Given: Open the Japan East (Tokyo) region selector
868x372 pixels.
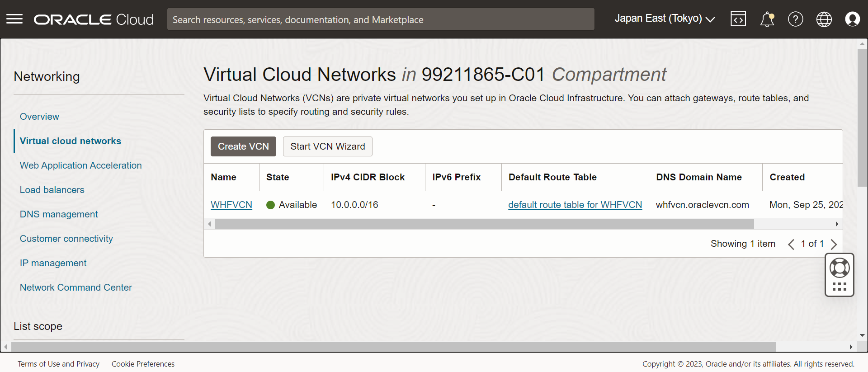Looking at the screenshot, I should (665, 19).
